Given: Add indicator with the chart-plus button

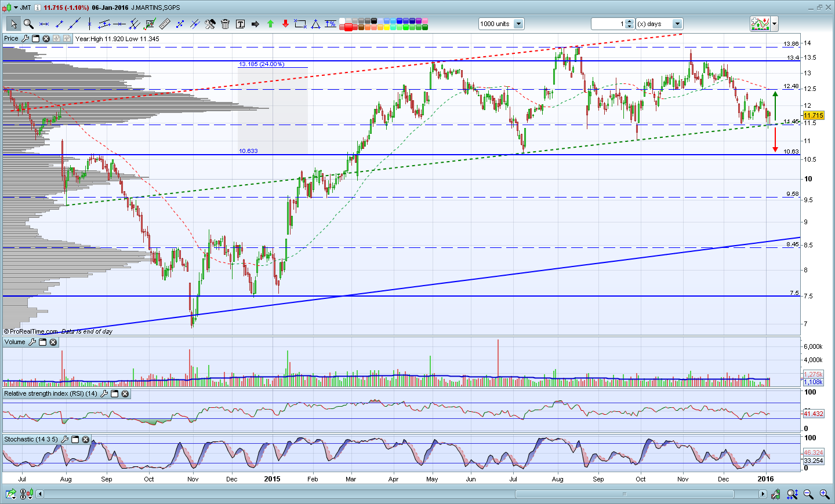Looking at the screenshot, I should point(760,24).
